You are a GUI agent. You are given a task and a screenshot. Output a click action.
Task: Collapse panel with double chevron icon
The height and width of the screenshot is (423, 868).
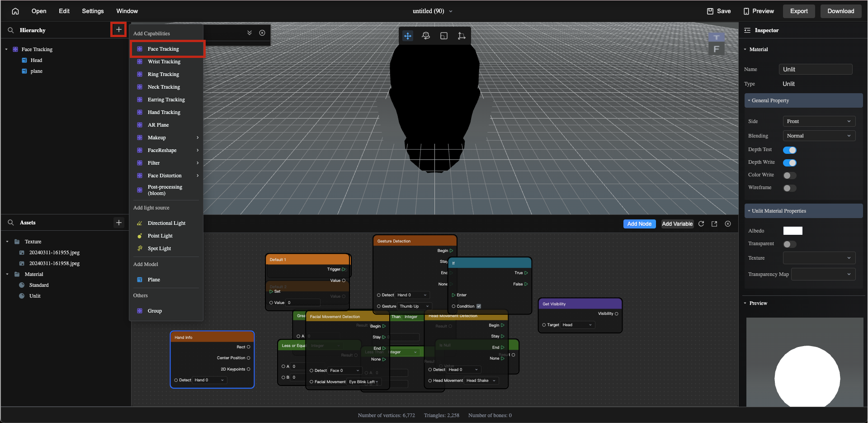point(250,33)
